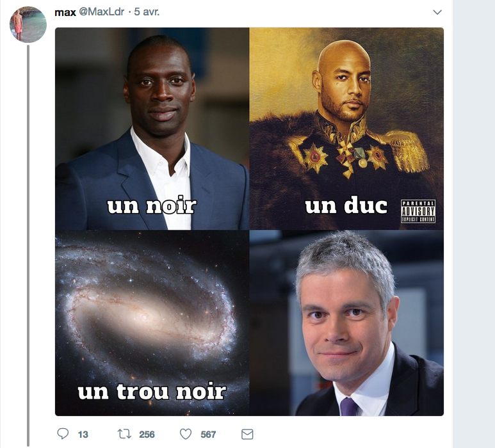Open the photo of gray-haired man with purple tie
Image resolution: width=495 pixels, height=448 pixels.
[346, 323]
